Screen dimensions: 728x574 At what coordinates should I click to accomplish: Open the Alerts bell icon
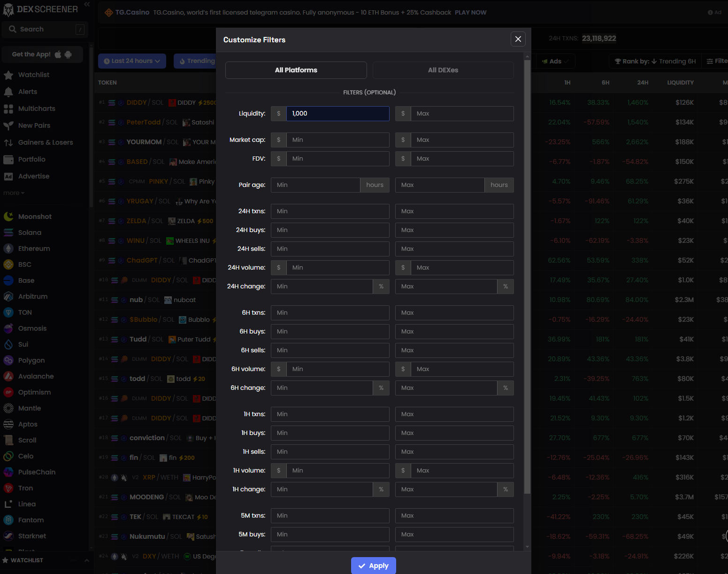pos(8,92)
